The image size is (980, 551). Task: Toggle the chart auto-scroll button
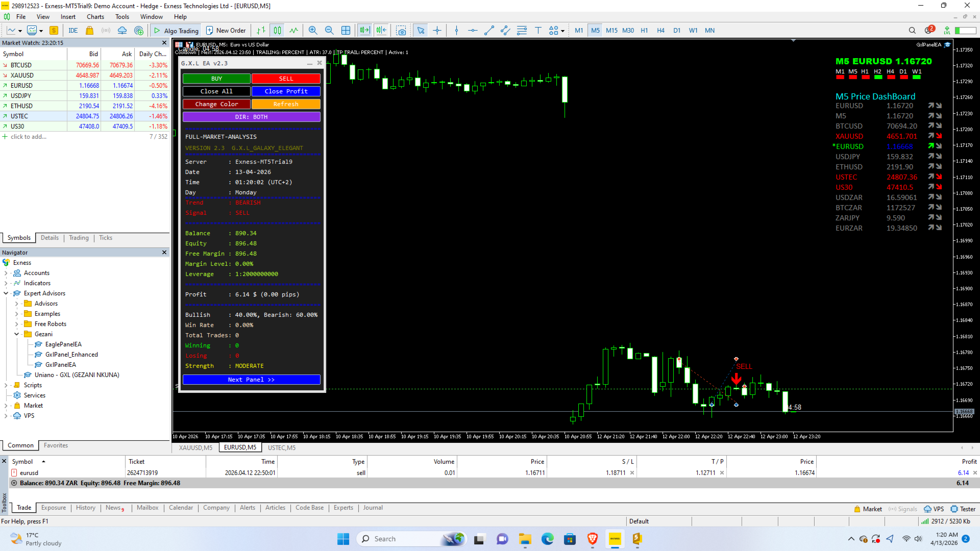364,31
